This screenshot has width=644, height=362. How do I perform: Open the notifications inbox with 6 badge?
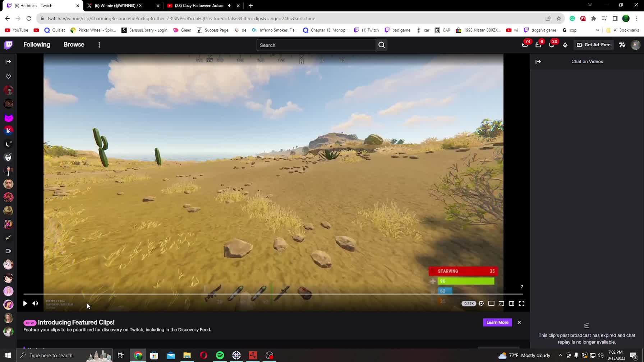(538, 45)
